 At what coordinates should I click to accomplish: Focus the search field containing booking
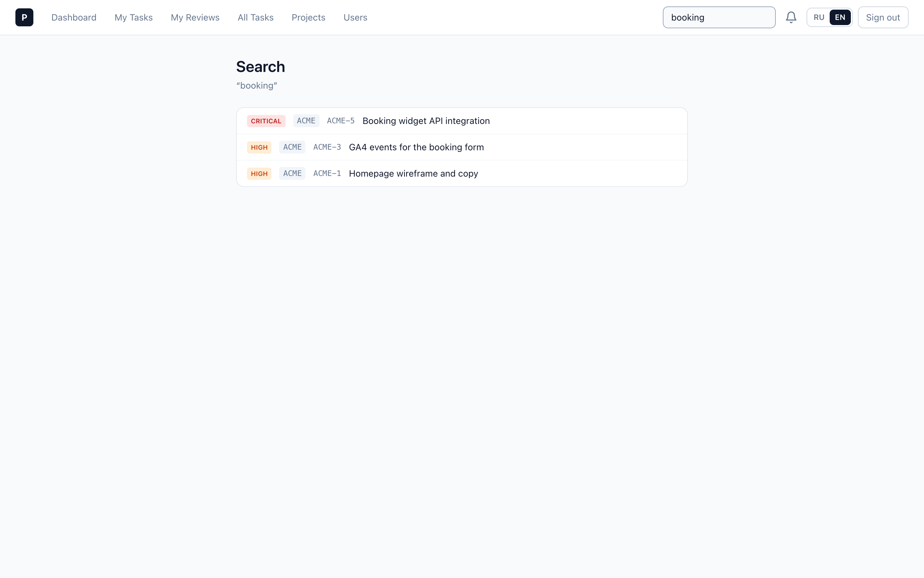click(719, 17)
